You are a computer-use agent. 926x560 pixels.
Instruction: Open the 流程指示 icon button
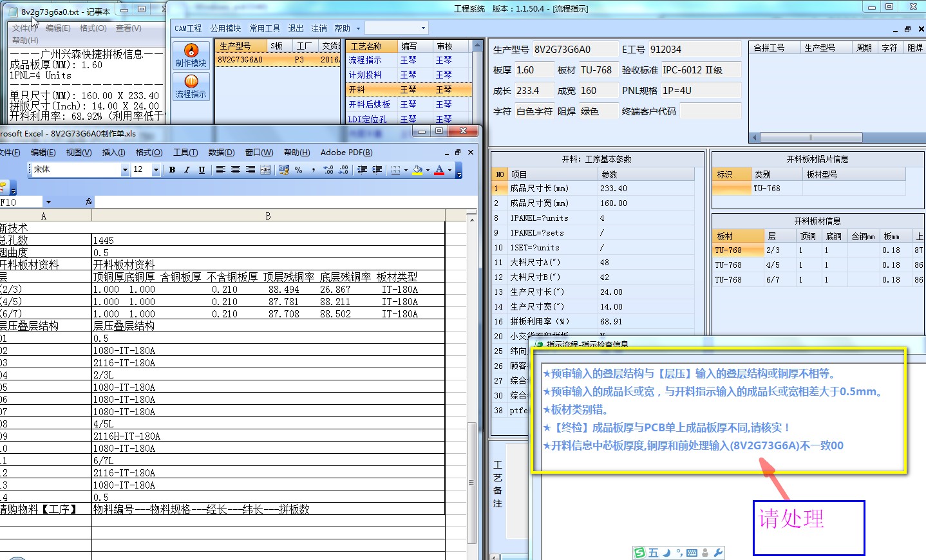click(191, 86)
